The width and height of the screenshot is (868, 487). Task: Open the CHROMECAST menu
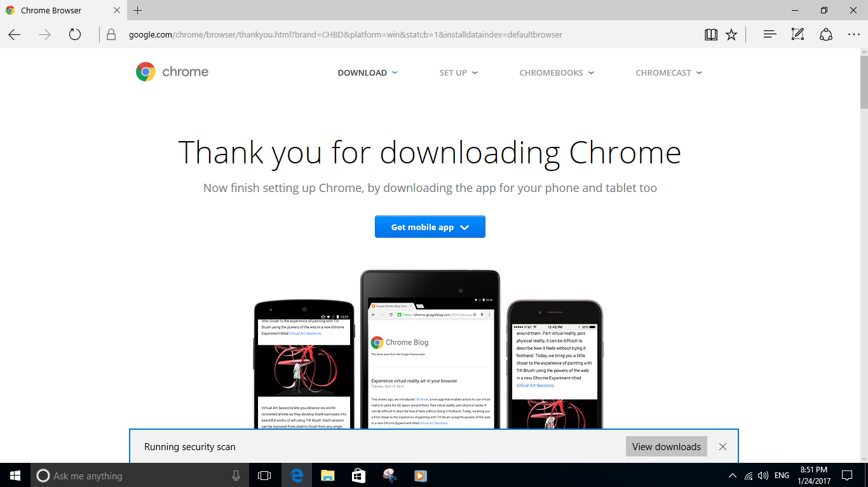(668, 72)
